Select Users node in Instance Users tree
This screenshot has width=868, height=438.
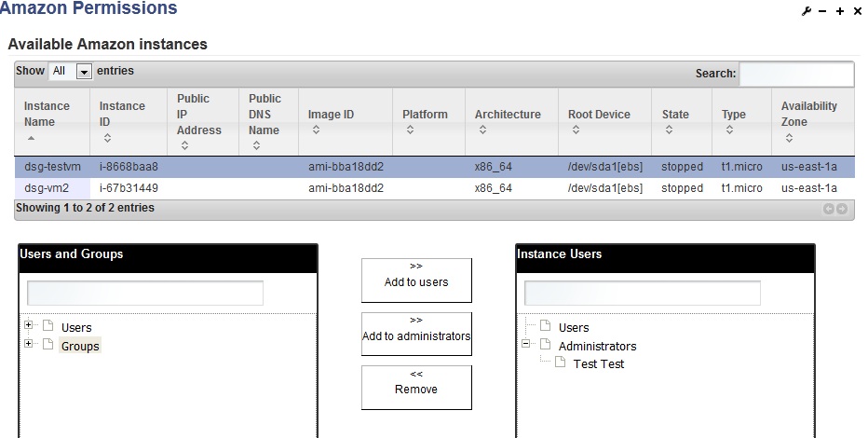pyautogui.click(x=574, y=328)
